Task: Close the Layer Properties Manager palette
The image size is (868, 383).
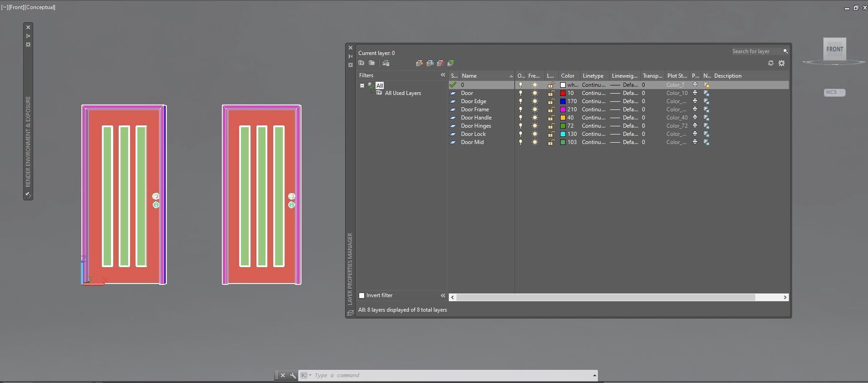Action: [350, 48]
